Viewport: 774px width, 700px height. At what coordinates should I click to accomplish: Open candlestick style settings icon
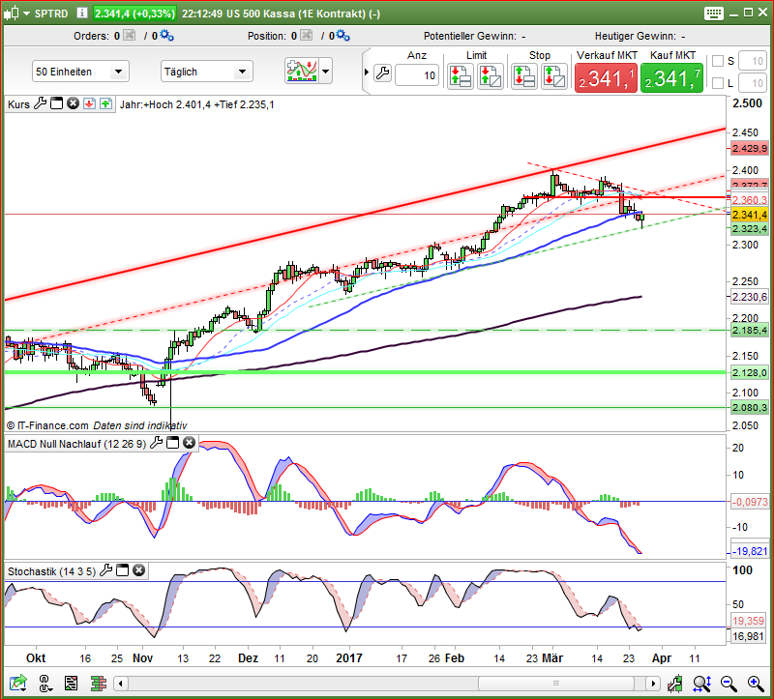[675, 684]
